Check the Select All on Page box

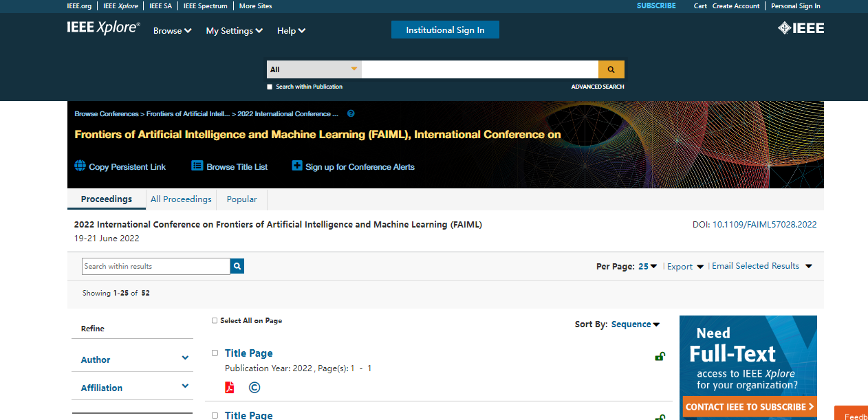coord(215,320)
